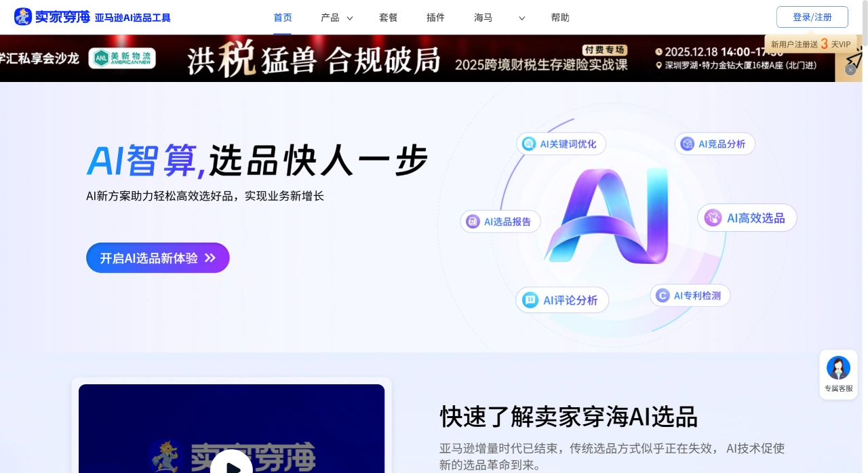Open the 专属客服 customer service avatar
Viewport: 868px width, 473px height.
(838, 368)
